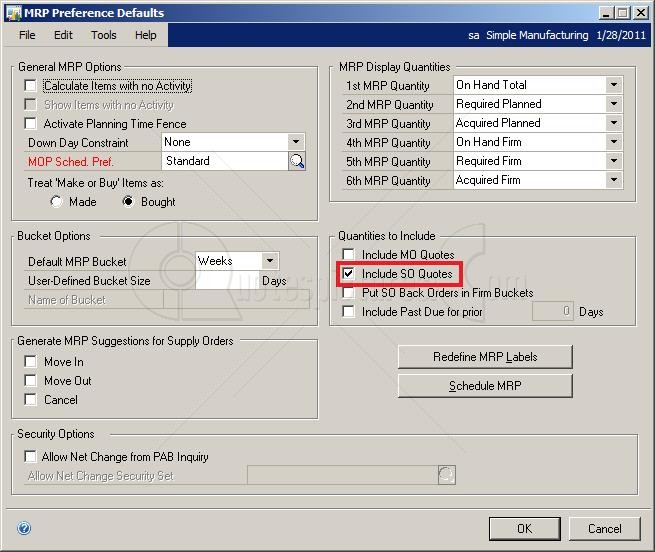Enable Allow Net Change from PAB Inquiry

(x=31, y=457)
